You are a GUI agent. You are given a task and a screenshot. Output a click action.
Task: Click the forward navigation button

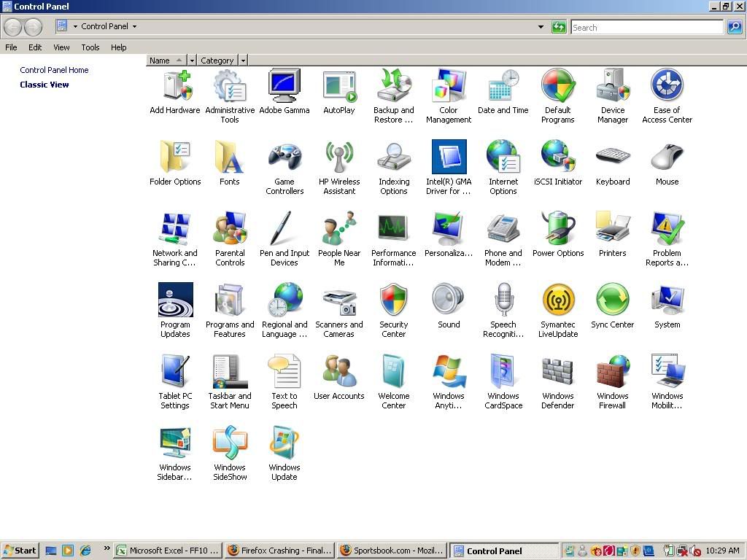pyautogui.click(x=33, y=27)
